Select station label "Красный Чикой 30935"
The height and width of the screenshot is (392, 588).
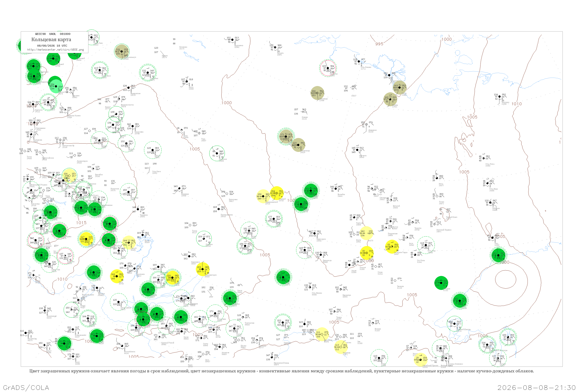168,344
